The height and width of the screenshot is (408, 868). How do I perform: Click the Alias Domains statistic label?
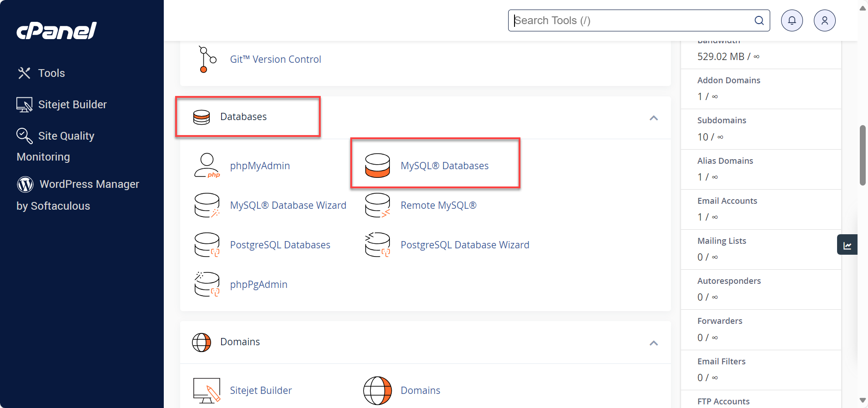click(x=725, y=161)
